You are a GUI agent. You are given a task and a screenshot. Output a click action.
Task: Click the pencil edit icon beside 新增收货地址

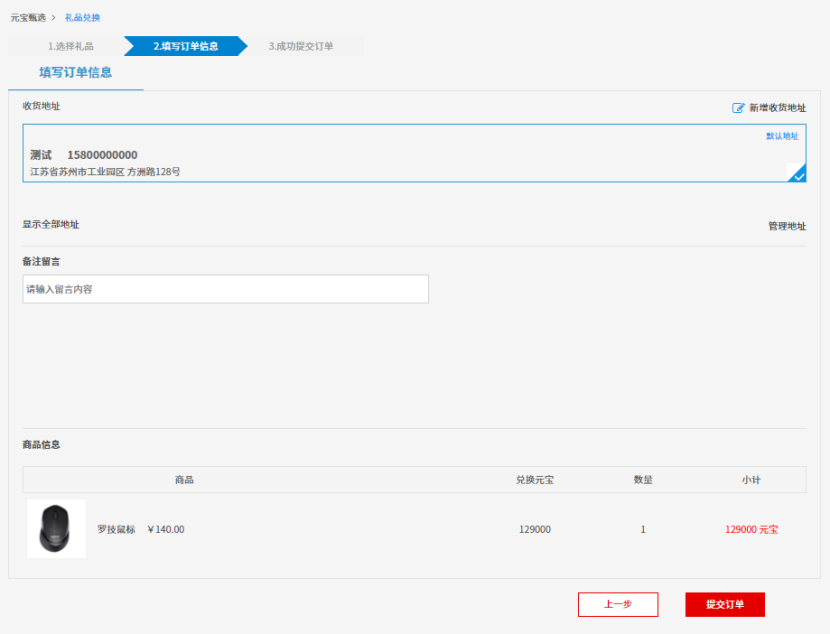pyautogui.click(x=738, y=108)
